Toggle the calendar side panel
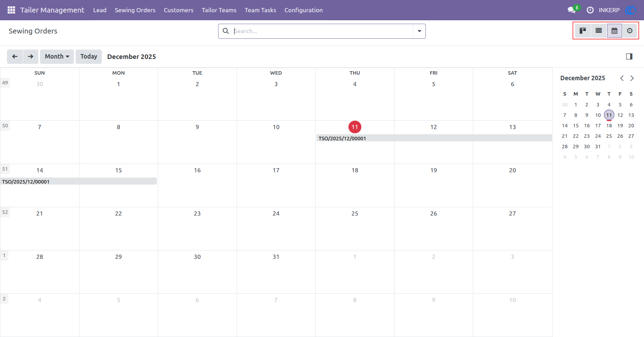This screenshot has width=644, height=337. tap(629, 57)
